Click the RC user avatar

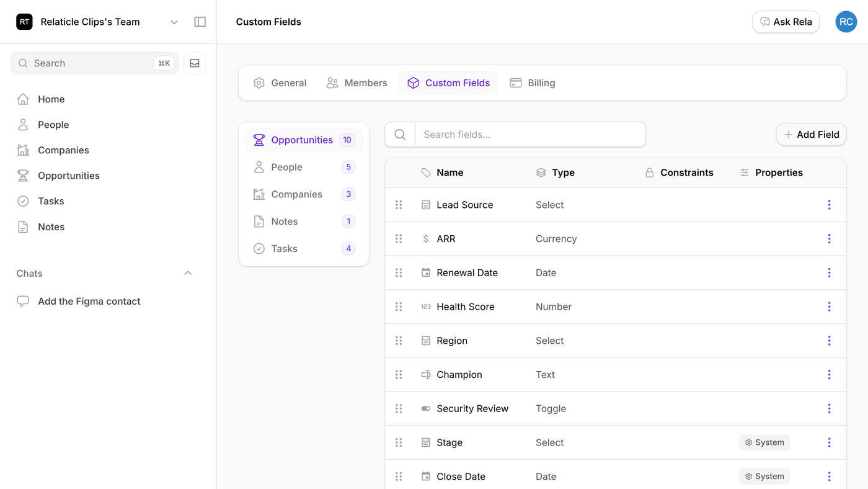point(846,22)
